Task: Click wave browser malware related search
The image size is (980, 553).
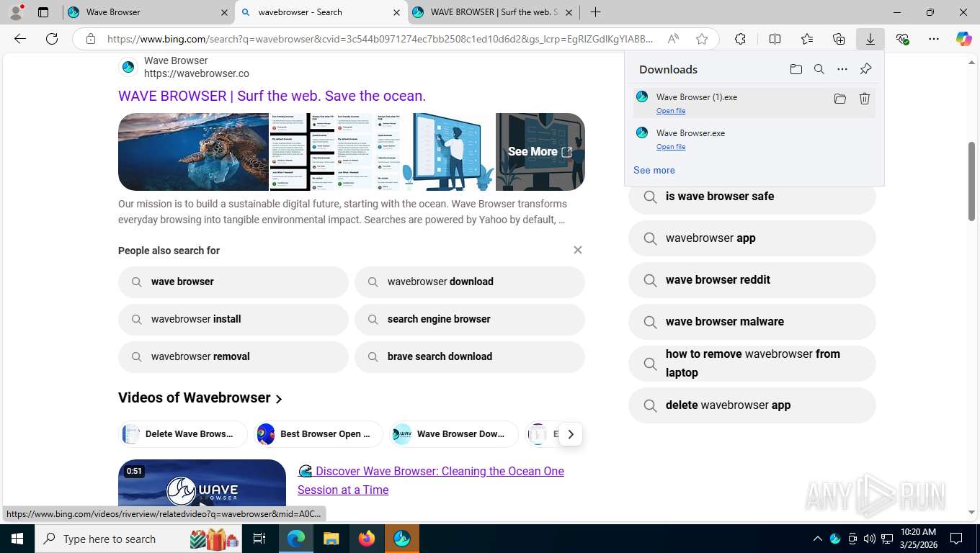Action: coord(752,322)
